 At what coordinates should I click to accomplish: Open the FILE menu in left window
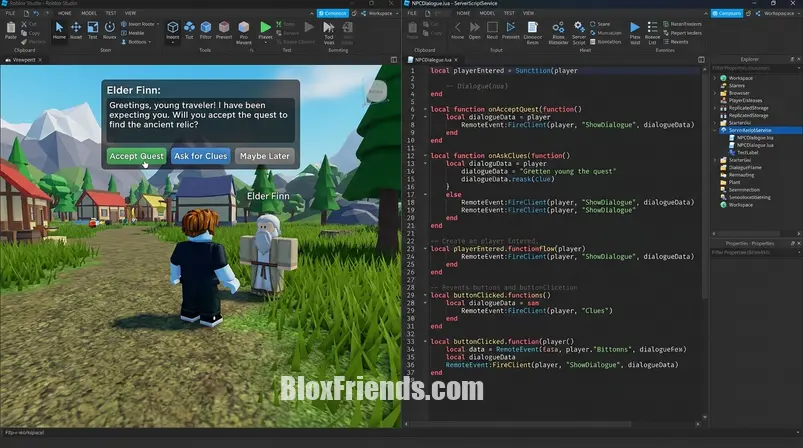(10, 13)
